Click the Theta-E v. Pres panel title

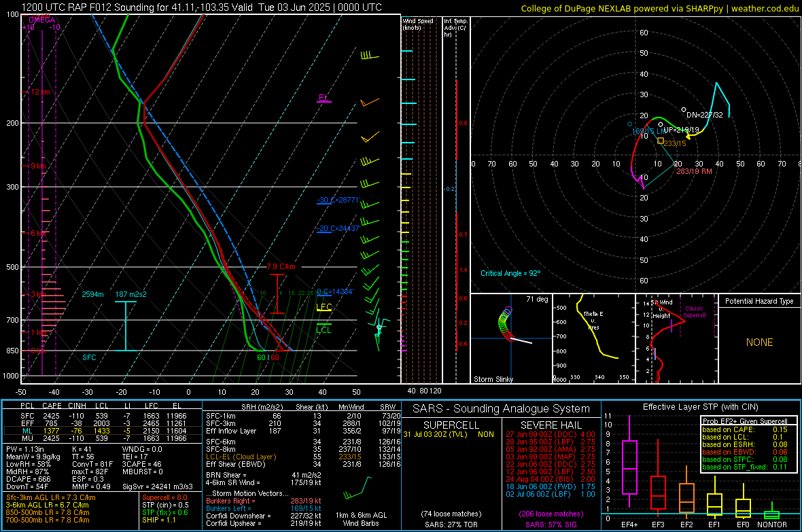click(x=593, y=320)
